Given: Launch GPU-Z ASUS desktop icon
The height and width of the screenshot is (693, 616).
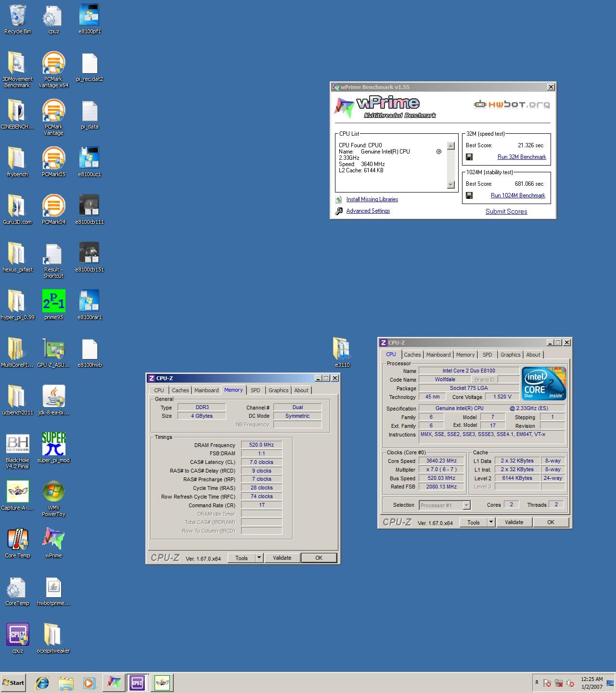Looking at the screenshot, I should 53,353.
